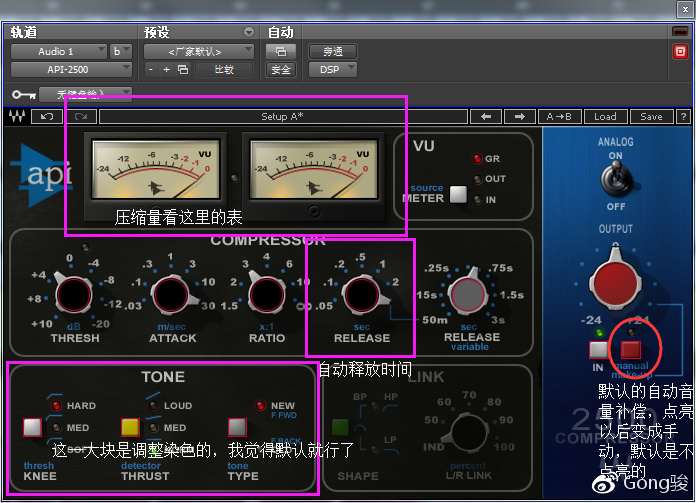The width and height of the screenshot is (696, 503).
Task: Click the API logo
Action: [41, 175]
